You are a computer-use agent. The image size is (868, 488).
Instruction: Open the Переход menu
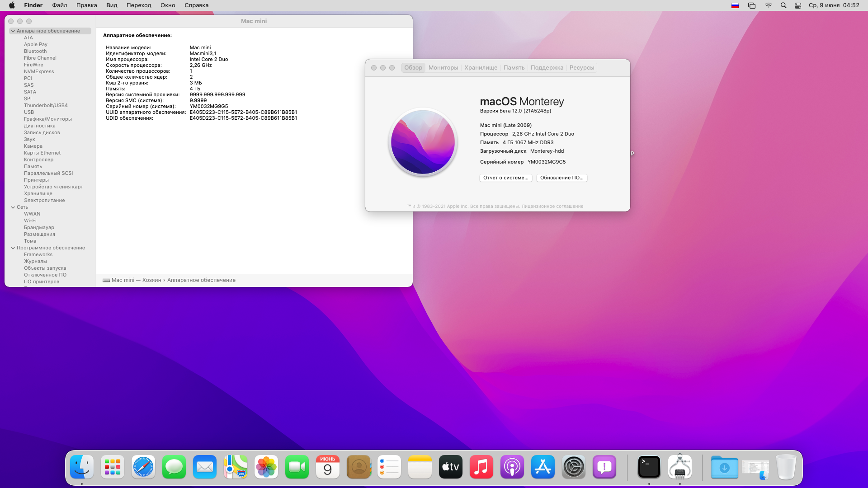[139, 5]
